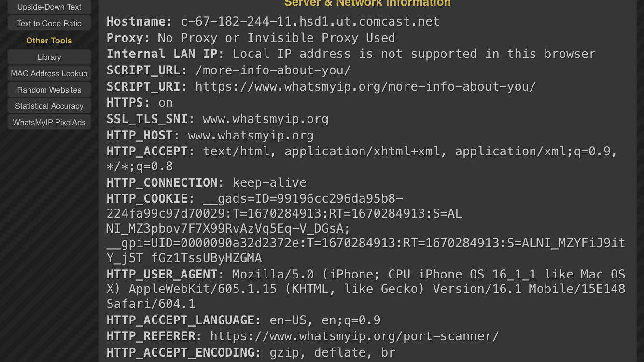Image resolution: width=644 pixels, height=362 pixels.
Task: Follow the SCRIPT_URI more-info-about-you link
Action: (364, 86)
